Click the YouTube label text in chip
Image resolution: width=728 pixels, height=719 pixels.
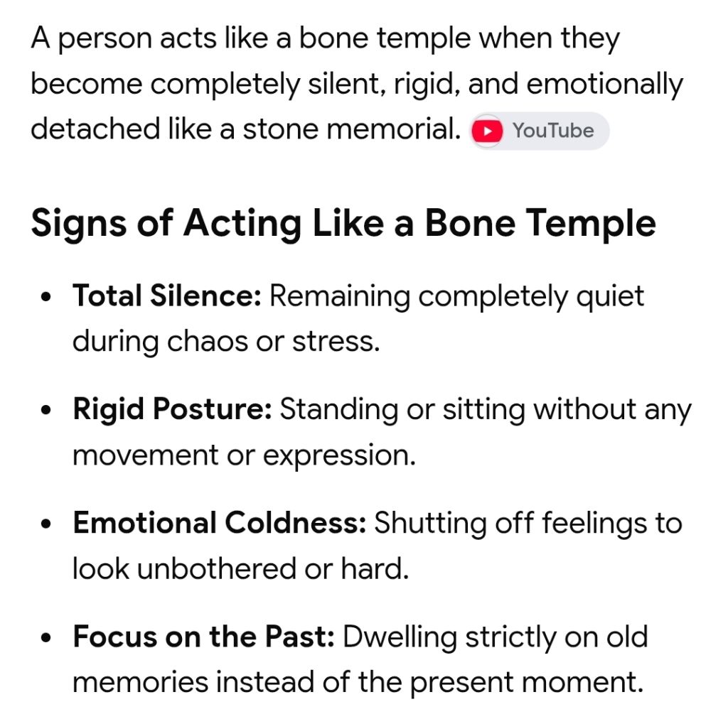[553, 131]
